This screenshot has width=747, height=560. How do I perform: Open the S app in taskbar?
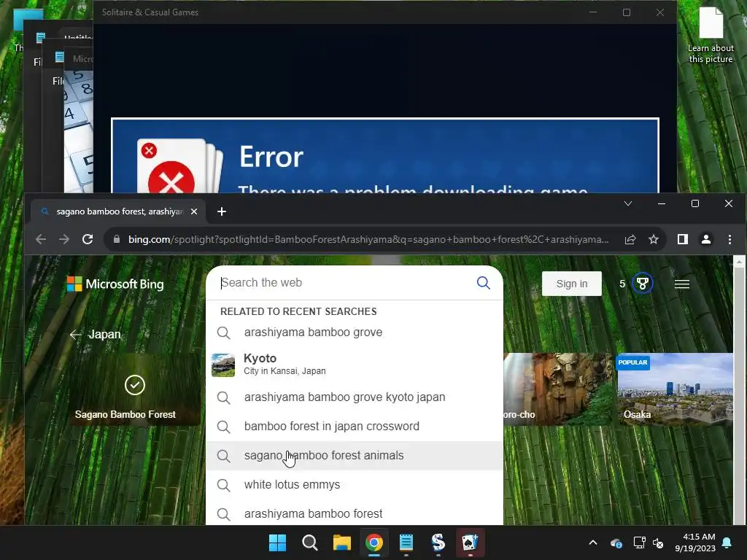click(x=438, y=542)
